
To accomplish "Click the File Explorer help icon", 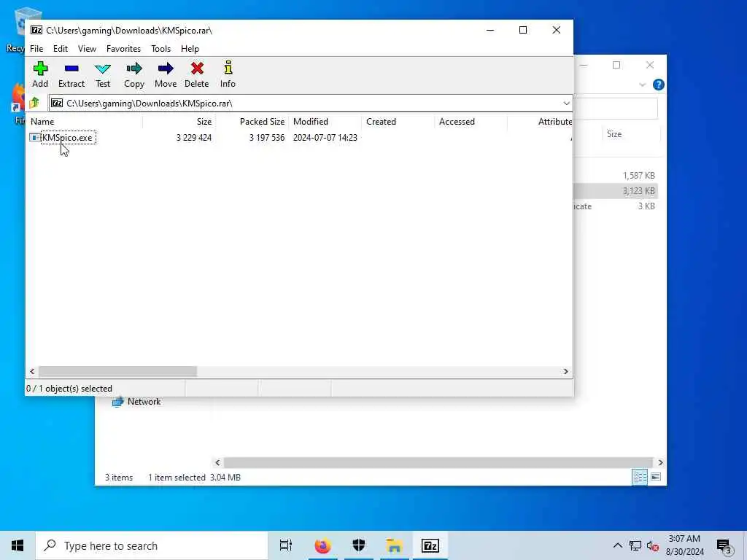I will click(x=659, y=85).
